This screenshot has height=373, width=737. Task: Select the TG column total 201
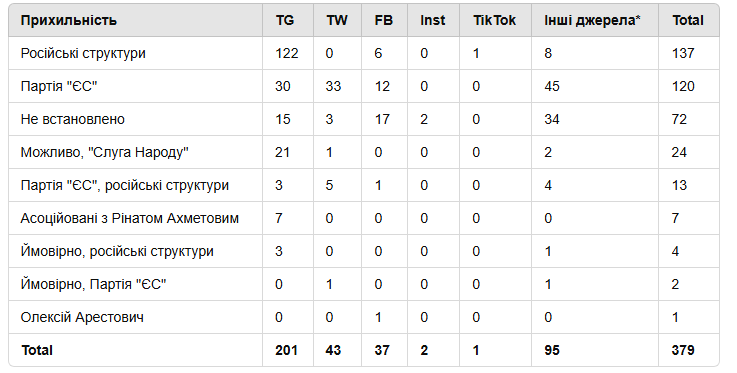287,350
